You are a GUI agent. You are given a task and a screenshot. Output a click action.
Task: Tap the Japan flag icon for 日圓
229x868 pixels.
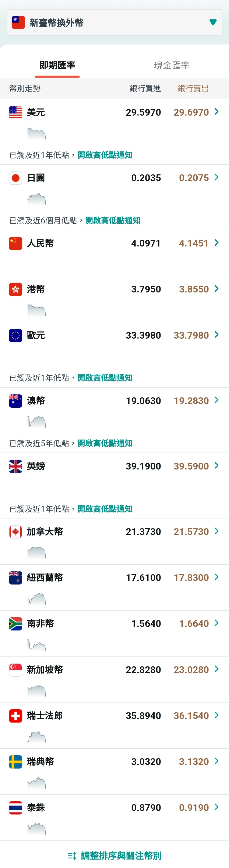[15, 178]
